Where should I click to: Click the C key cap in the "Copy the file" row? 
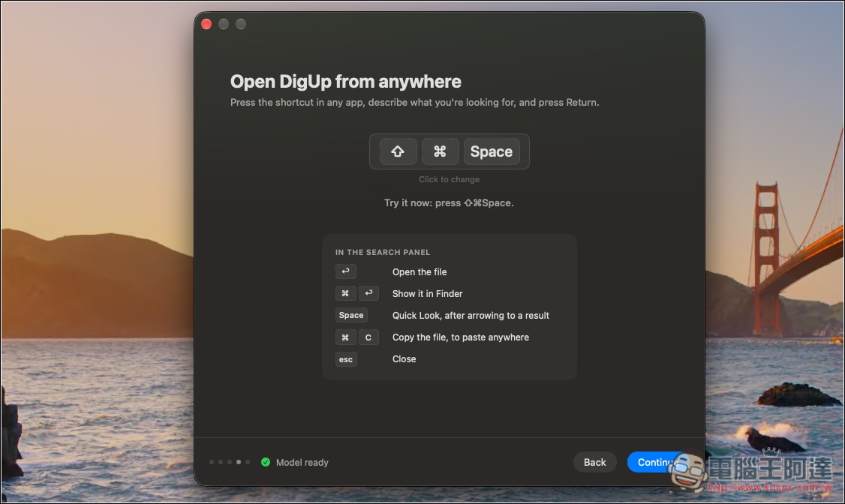[x=368, y=337]
